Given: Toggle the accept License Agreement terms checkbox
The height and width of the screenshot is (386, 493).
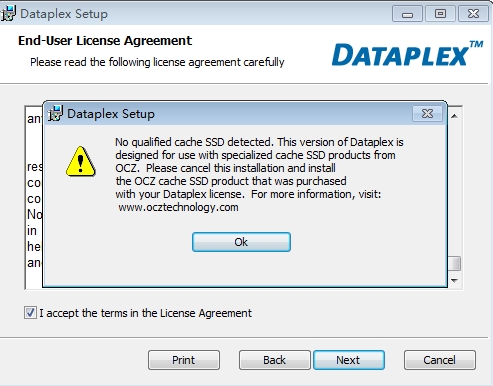Looking at the screenshot, I should (30, 313).
